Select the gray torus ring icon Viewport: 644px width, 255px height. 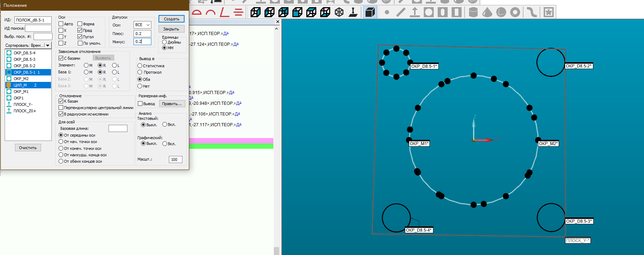click(515, 13)
